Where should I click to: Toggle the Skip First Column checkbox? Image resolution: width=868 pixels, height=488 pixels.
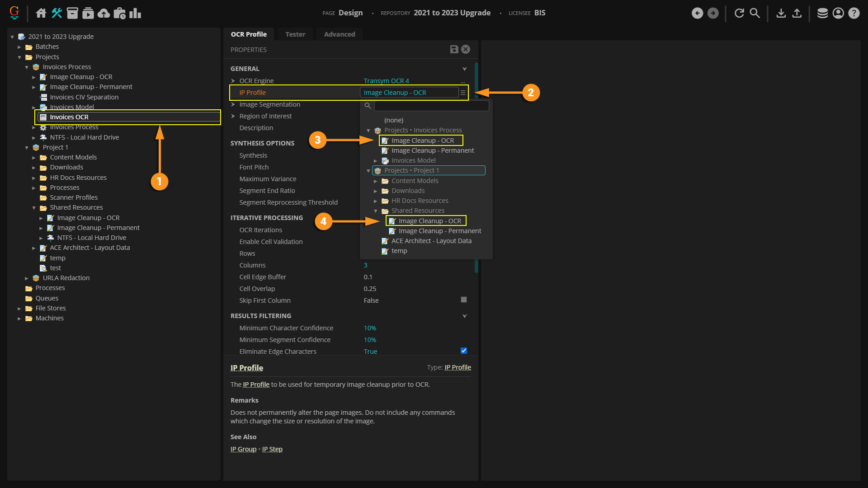[463, 300]
